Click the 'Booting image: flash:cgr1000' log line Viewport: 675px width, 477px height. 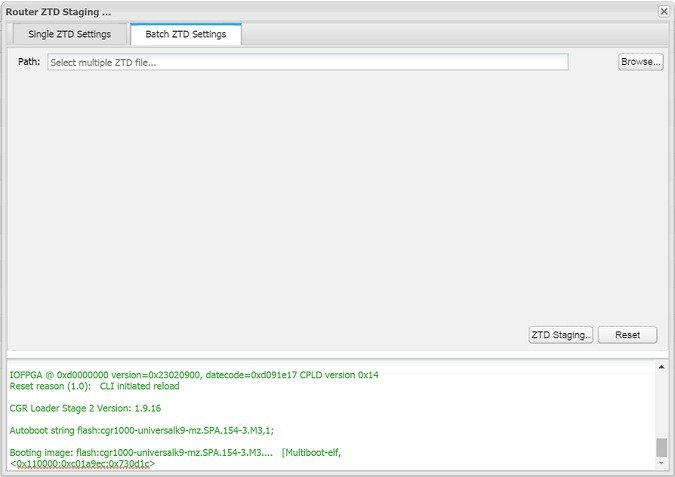[x=175, y=452]
